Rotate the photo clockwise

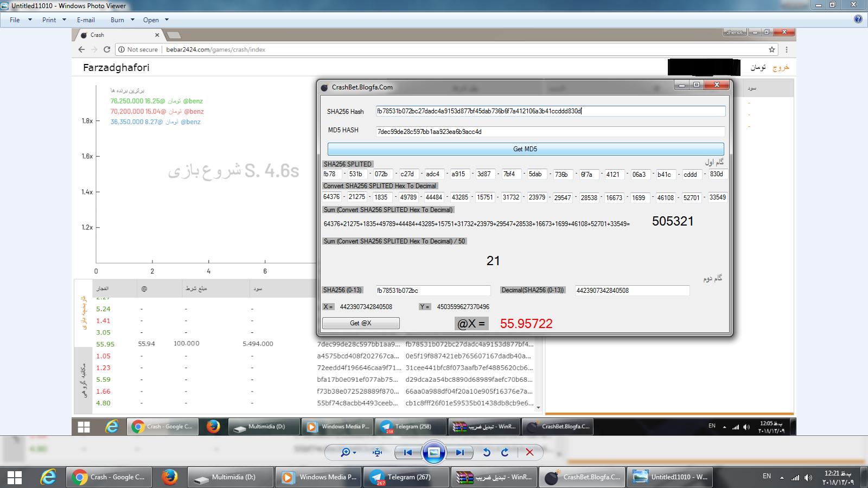(505, 452)
